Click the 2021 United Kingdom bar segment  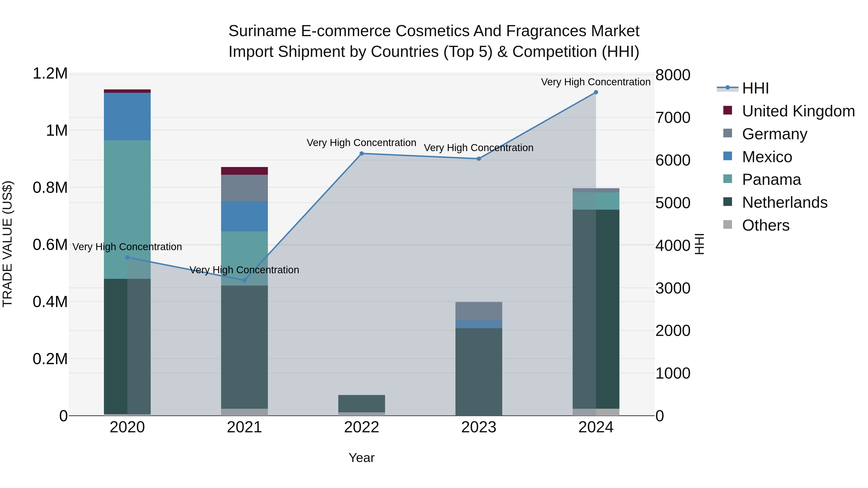pos(245,171)
